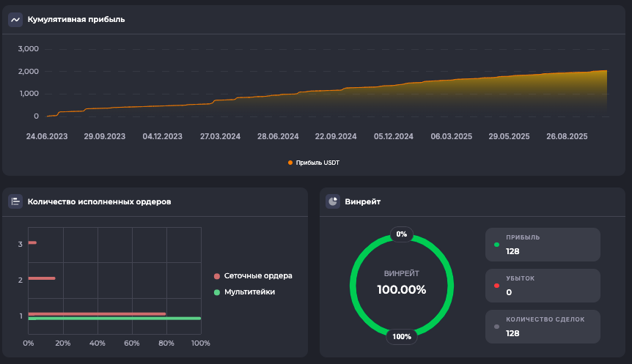Toggle the Прибыль USDT legend series
The height and width of the screenshot is (364, 632).
(313, 163)
